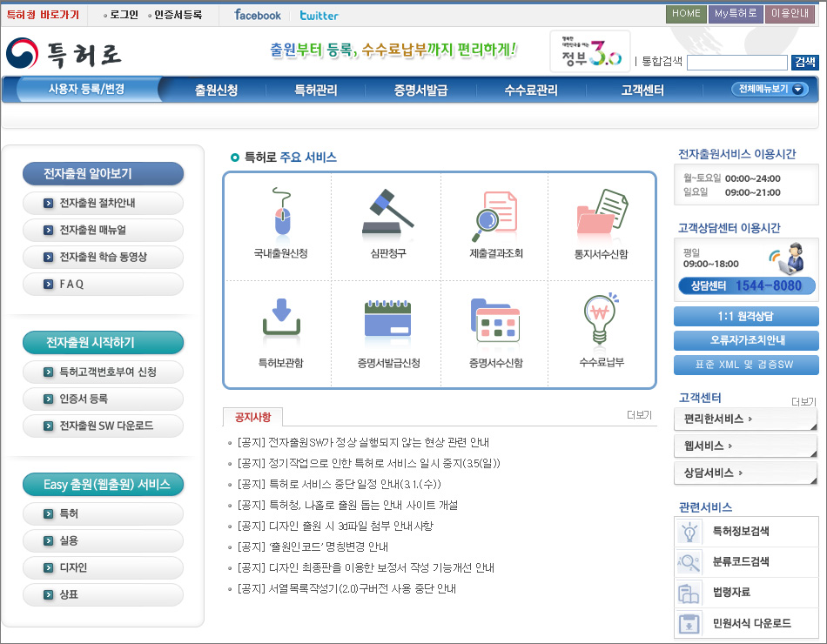The image size is (827, 644).
Task: Click the 이용안내 button
Action: click(790, 14)
